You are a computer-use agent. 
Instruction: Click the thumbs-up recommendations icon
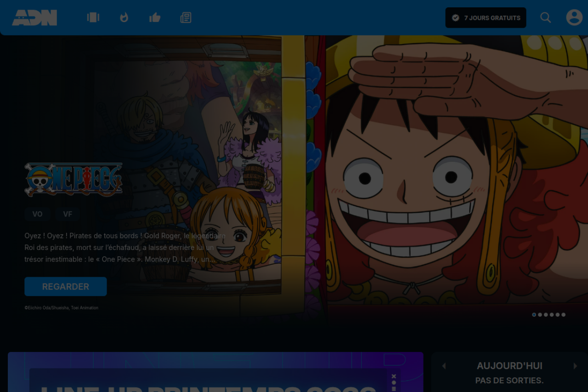[155, 17]
